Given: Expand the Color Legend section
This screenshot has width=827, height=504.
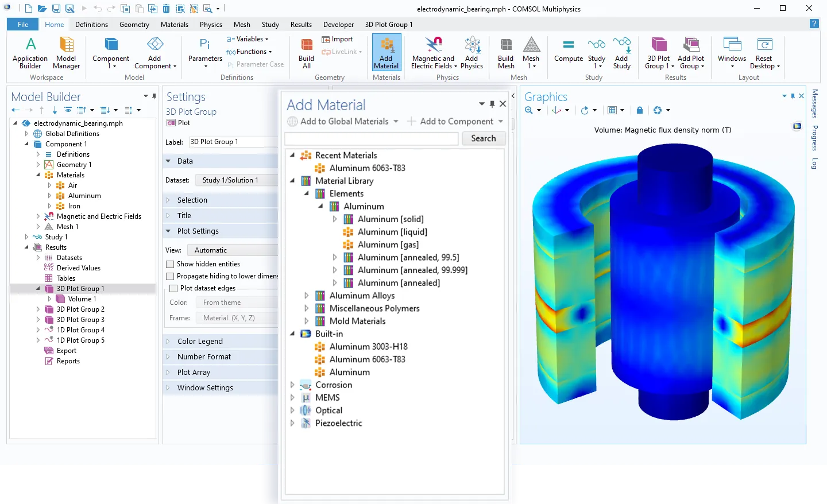Looking at the screenshot, I should (200, 341).
